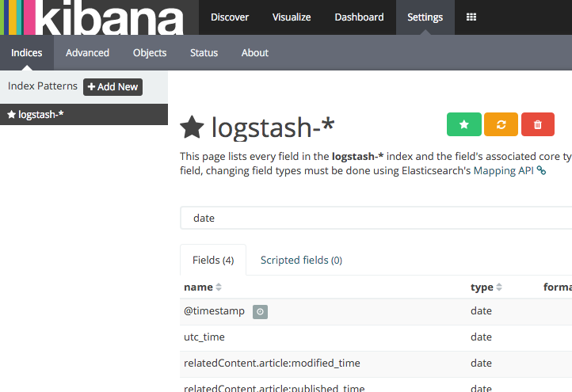
Task: Reload field list with orange refresh button
Action: pyautogui.click(x=501, y=124)
